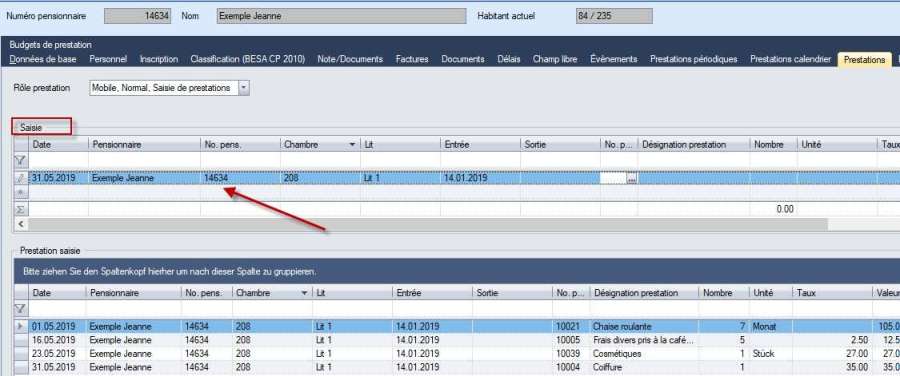Open Chambre column dropdown in Prestation saisie grid

304,293
